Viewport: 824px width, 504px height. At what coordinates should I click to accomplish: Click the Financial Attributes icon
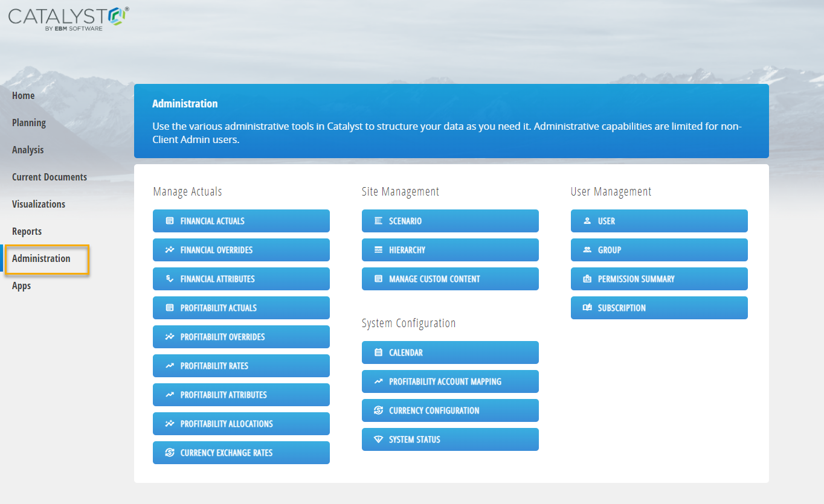coord(170,279)
